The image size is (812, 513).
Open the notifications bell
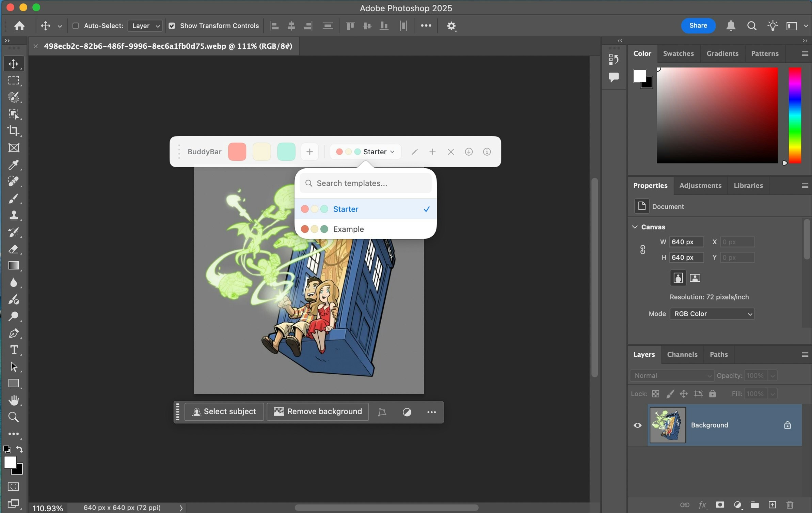(731, 26)
